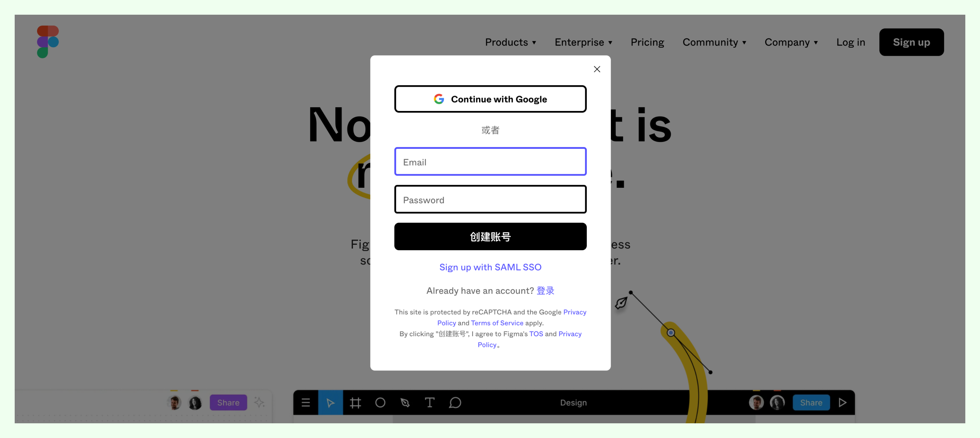Click the female avatar near blue Share
980x438 pixels.
[x=777, y=403]
